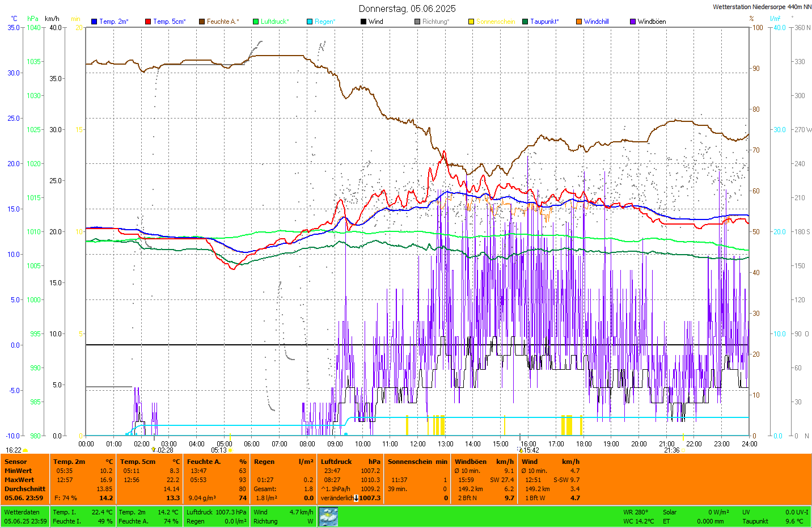Click the moonrise marker beside 15:42

click(x=521, y=450)
